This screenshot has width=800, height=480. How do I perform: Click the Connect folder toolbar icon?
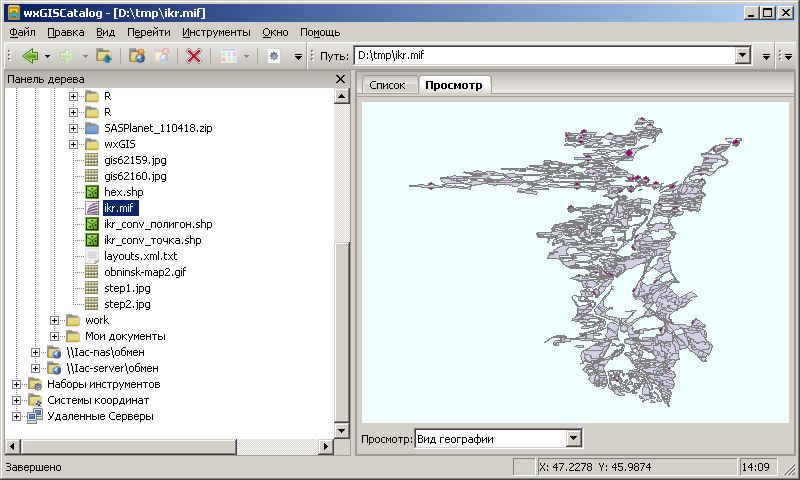(x=137, y=56)
